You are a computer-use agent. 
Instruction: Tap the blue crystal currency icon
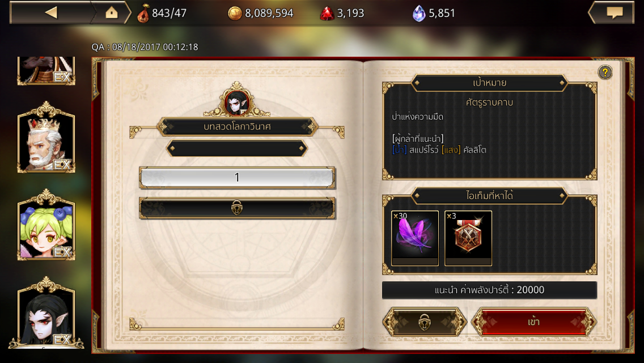tap(418, 14)
